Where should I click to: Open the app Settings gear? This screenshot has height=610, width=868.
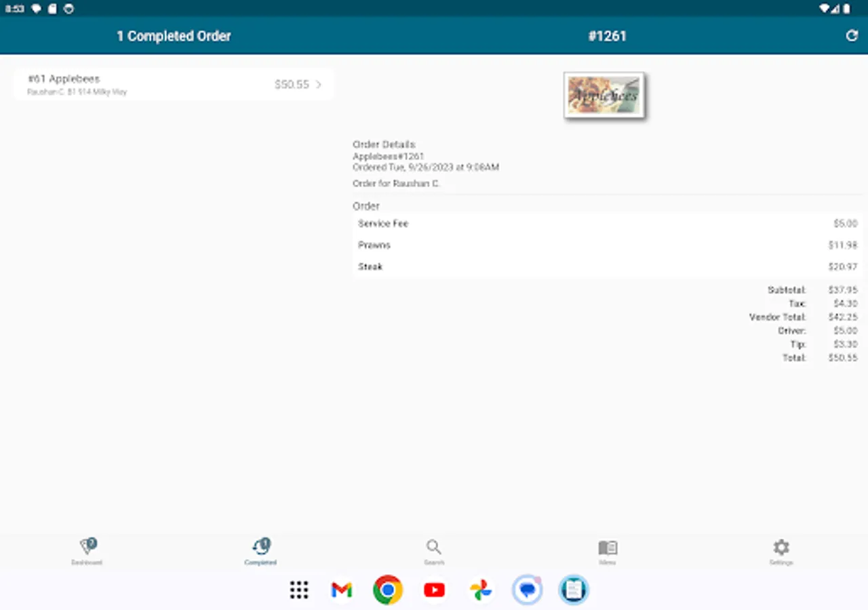point(781,549)
